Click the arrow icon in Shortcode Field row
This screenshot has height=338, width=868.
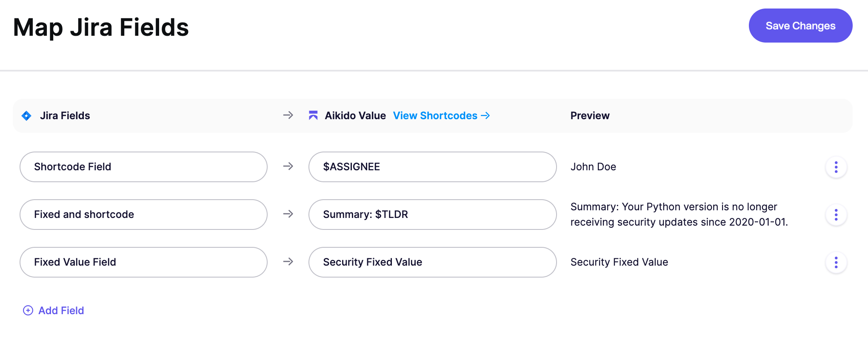tap(288, 166)
